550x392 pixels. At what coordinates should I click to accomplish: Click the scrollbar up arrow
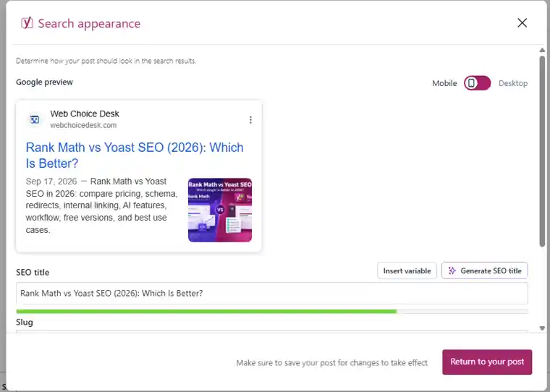542,50
